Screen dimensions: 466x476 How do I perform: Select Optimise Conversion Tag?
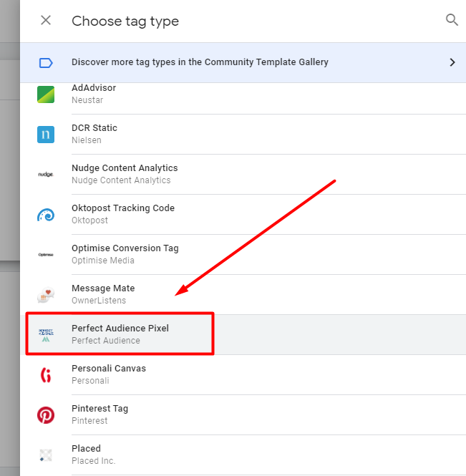tap(243, 254)
